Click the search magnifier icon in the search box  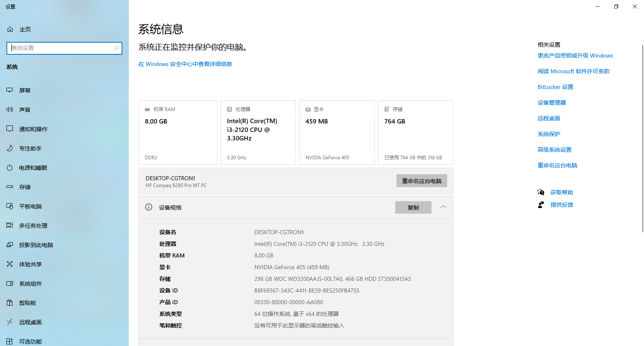point(116,48)
